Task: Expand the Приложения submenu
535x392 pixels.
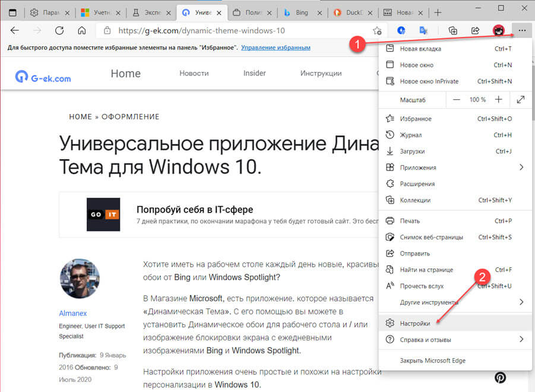Action: click(455, 167)
